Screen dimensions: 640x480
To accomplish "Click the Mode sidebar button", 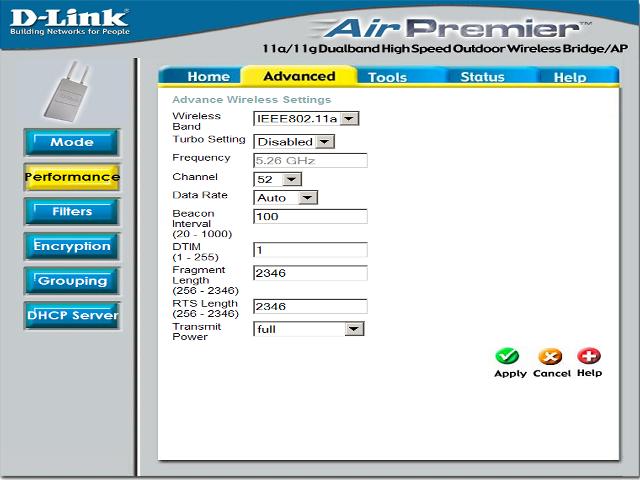I will 72,142.
